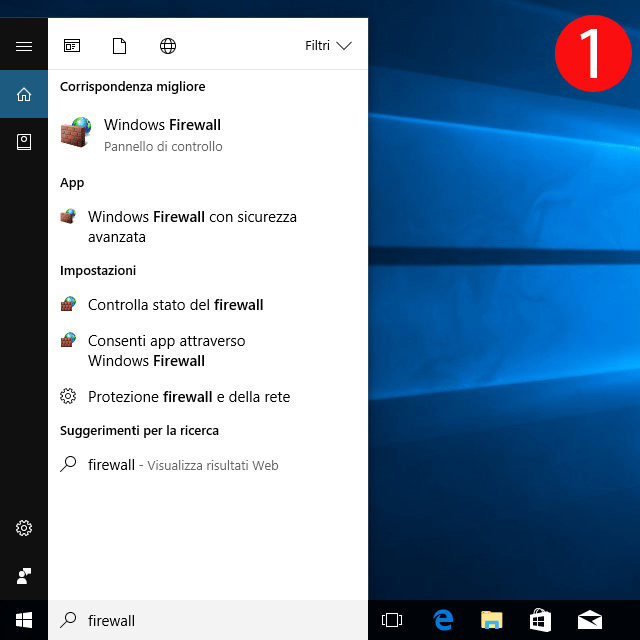Click firewall web results suggestion
This screenshot has width=640, height=640.
182,465
